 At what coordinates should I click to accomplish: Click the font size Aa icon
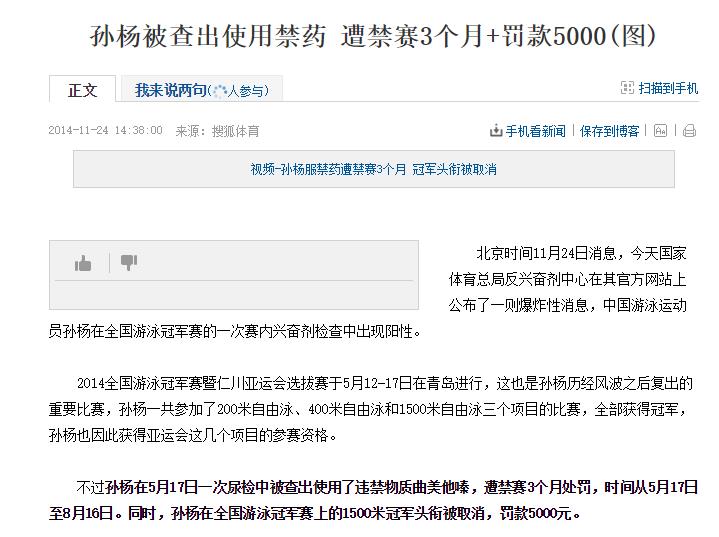pyautogui.click(x=660, y=131)
